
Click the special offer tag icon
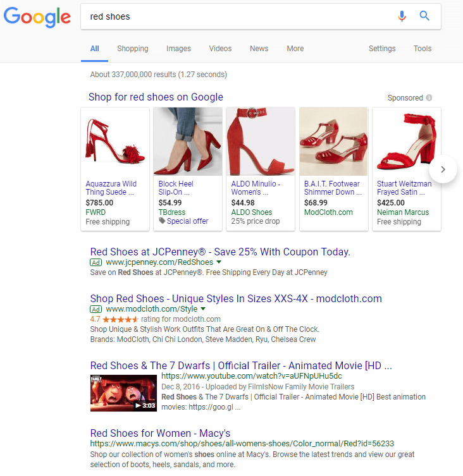coord(162,221)
